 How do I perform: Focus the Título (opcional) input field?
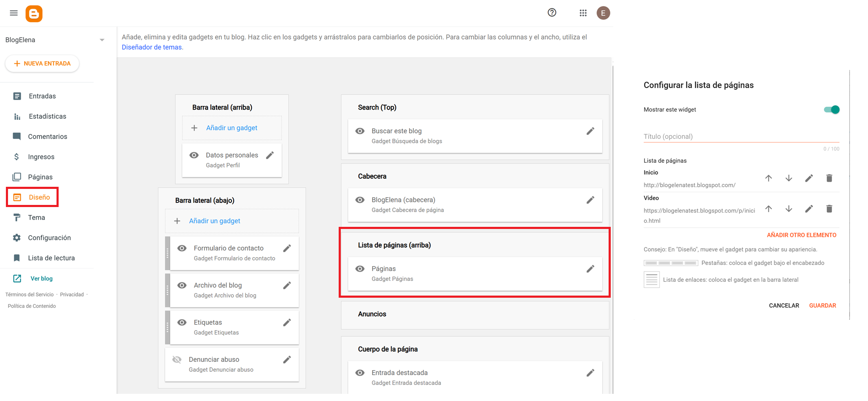coord(741,137)
